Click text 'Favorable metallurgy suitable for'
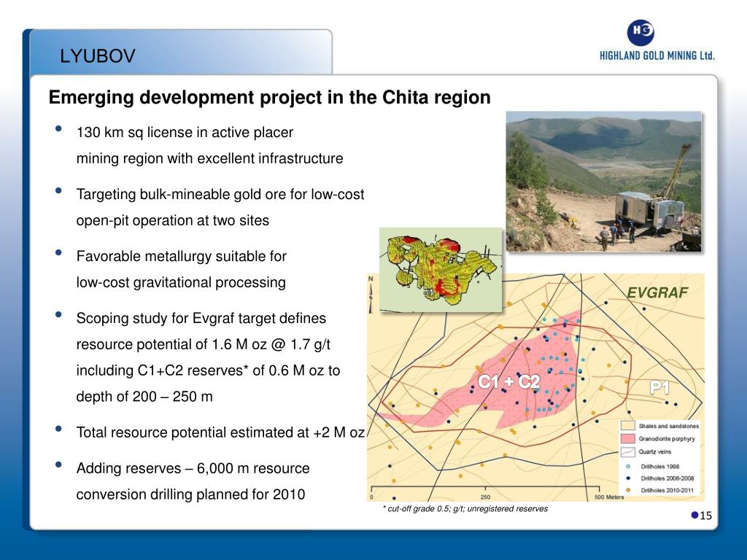 point(182,256)
